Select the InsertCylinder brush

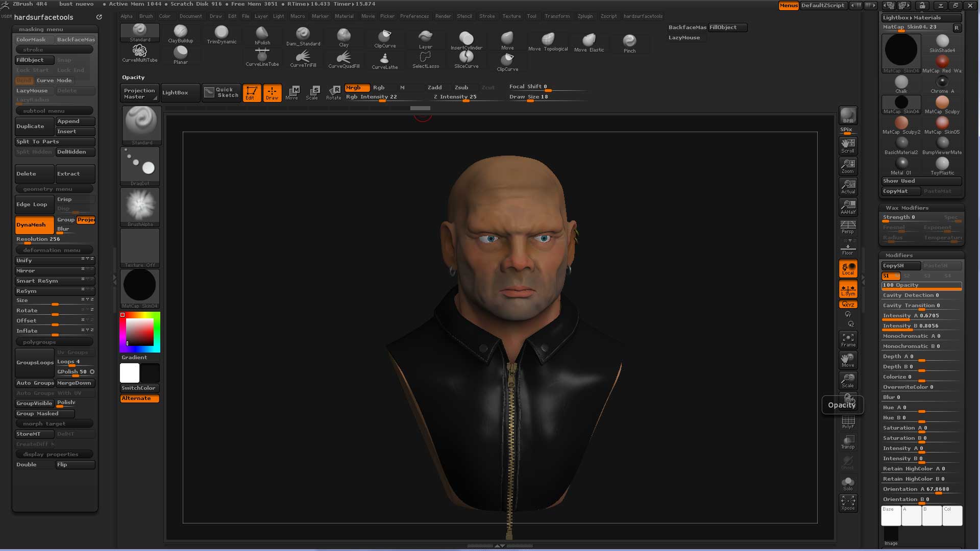[x=467, y=40]
